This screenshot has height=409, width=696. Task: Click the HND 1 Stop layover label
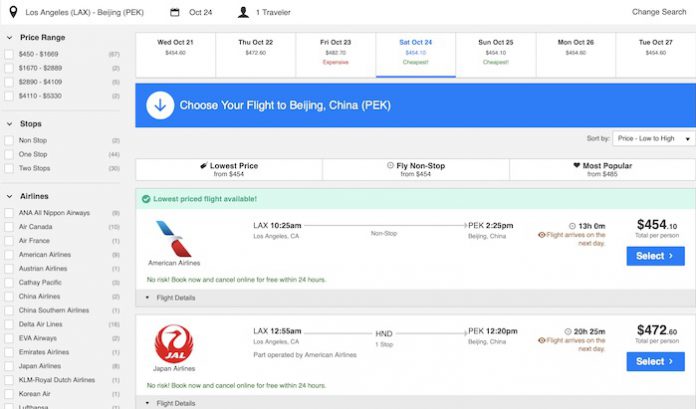384,338
